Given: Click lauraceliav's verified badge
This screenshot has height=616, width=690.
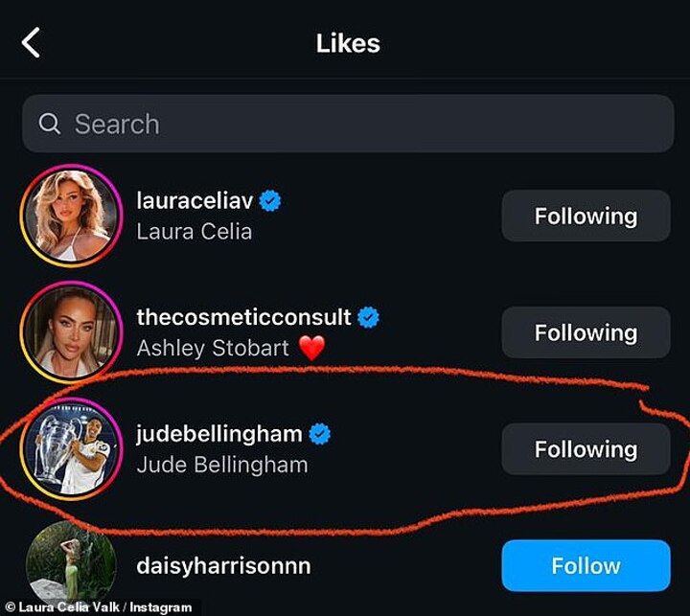Looking at the screenshot, I should coord(270,201).
